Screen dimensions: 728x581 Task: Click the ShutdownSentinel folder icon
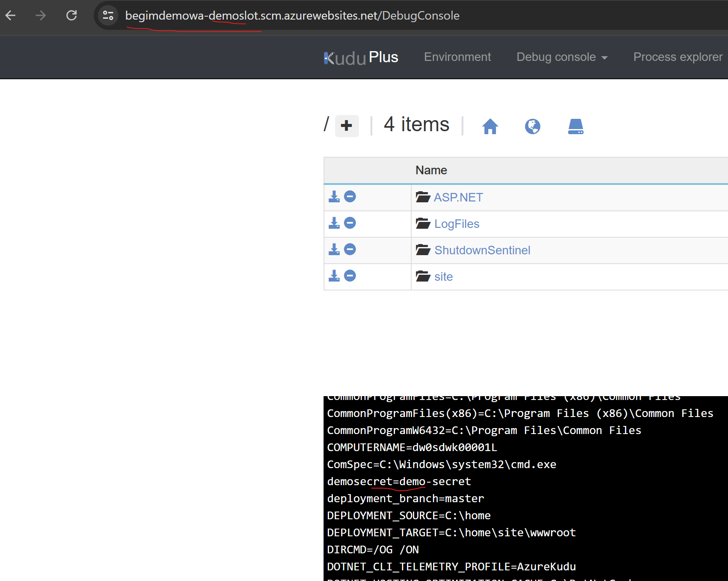pyautogui.click(x=423, y=250)
